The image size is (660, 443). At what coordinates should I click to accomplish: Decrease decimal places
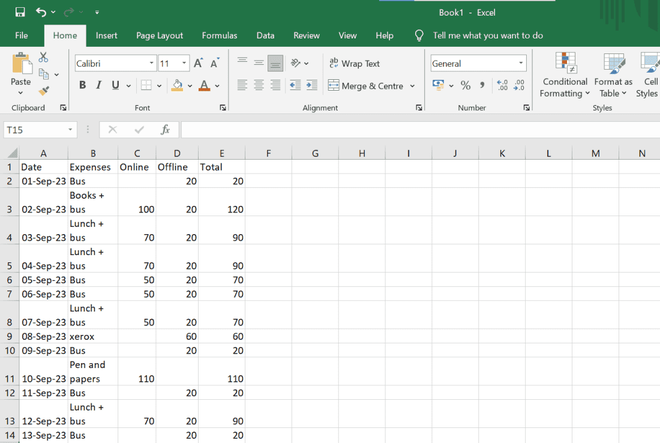click(519, 85)
